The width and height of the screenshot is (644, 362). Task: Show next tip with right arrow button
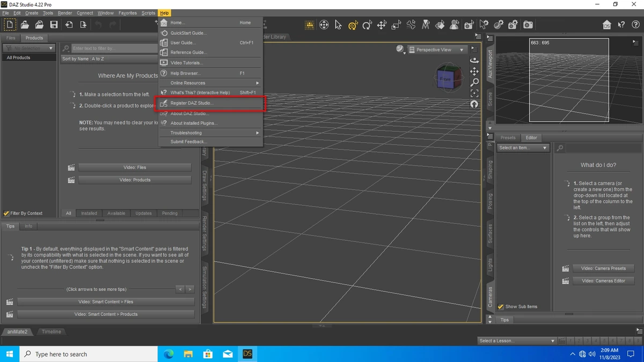pos(189,289)
